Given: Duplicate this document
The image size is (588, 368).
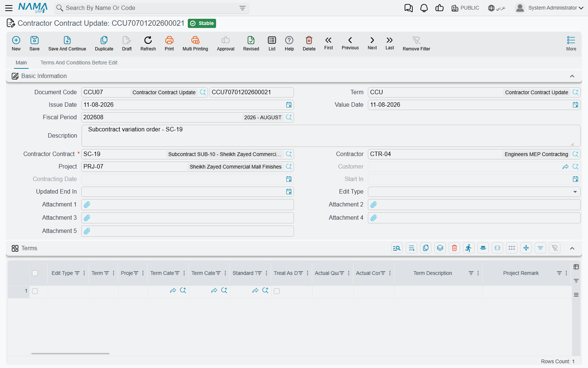Looking at the screenshot, I should [x=104, y=43].
